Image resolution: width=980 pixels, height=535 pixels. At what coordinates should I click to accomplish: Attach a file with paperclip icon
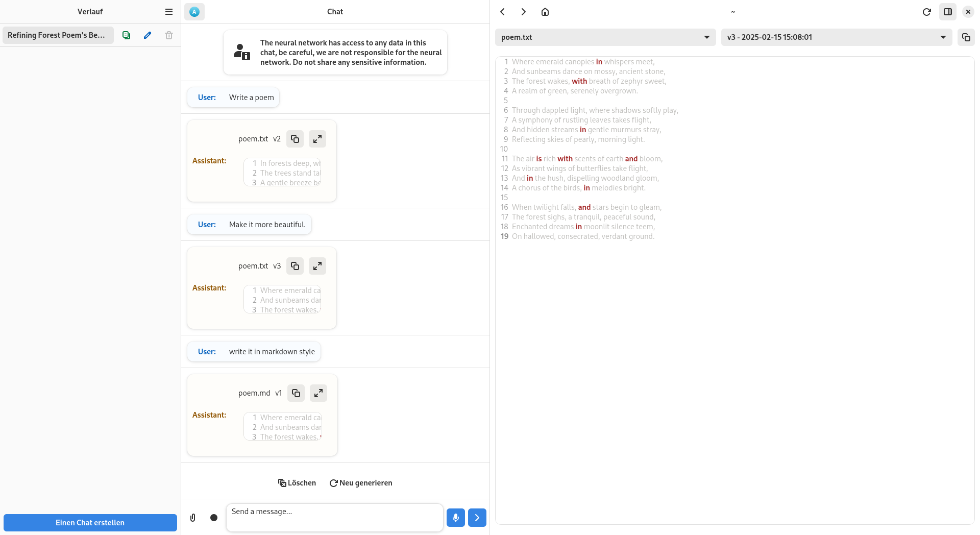193,518
